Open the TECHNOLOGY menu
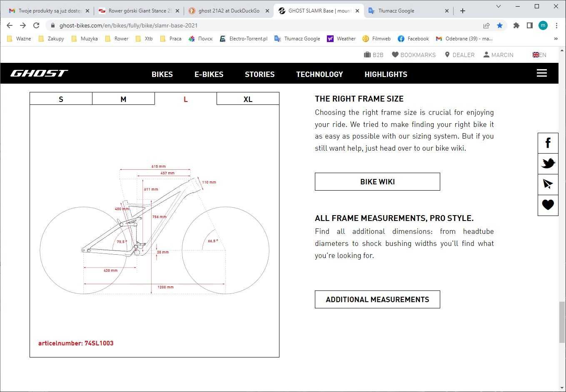The height and width of the screenshot is (392, 566). [319, 74]
